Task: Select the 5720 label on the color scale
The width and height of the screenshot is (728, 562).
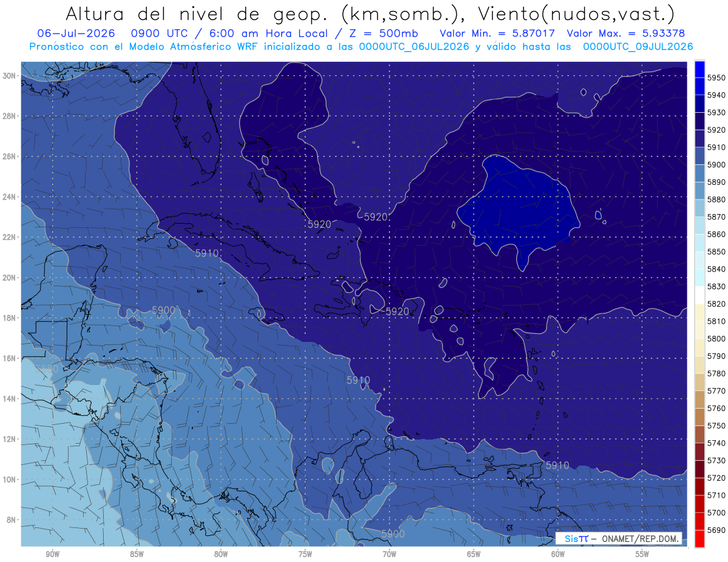Action: [x=716, y=478]
